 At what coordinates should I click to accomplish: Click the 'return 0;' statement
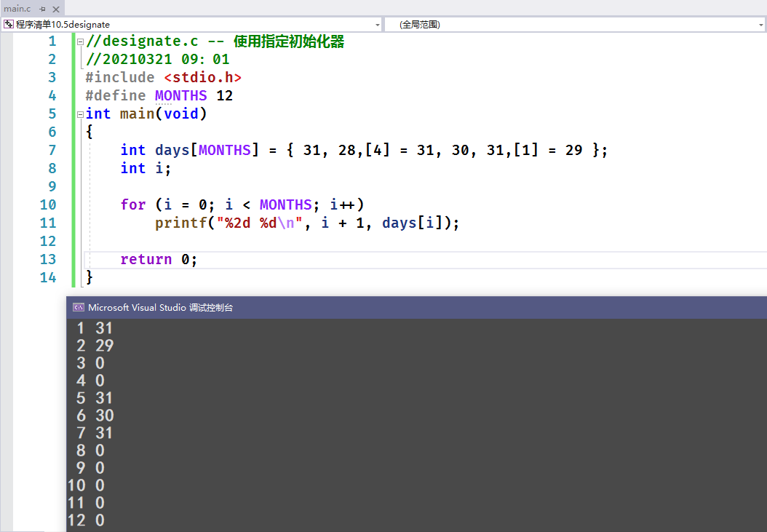tap(159, 259)
